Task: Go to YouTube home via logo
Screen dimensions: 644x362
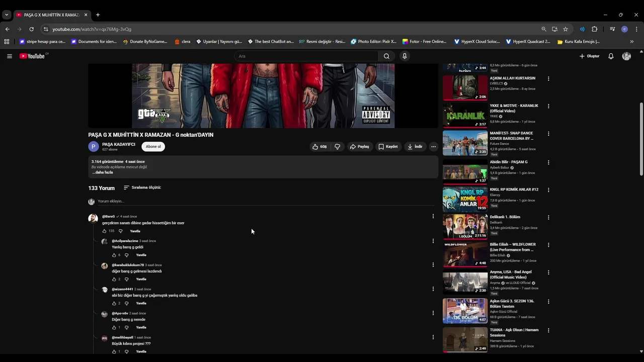Action: click(x=33, y=56)
